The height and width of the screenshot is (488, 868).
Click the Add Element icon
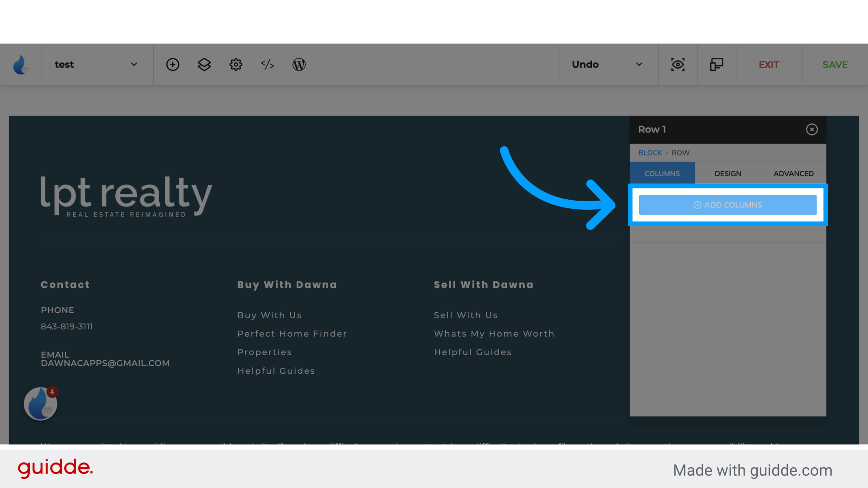pos(172,64)
